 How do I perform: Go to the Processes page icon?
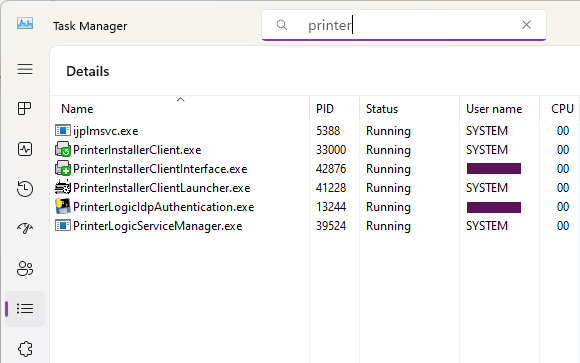tap(25, 108)
